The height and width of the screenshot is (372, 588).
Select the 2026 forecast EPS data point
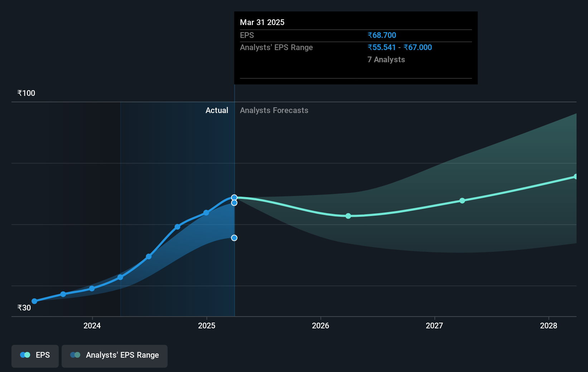point(348,216)
